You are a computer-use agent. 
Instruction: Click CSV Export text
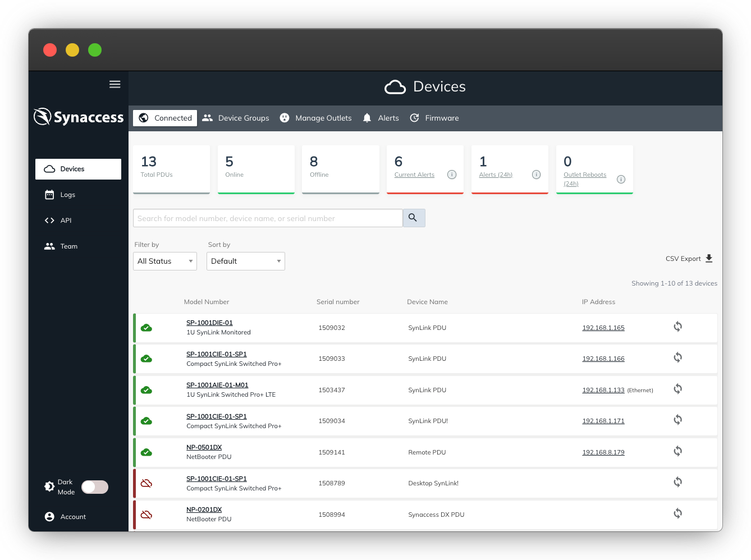683,259
